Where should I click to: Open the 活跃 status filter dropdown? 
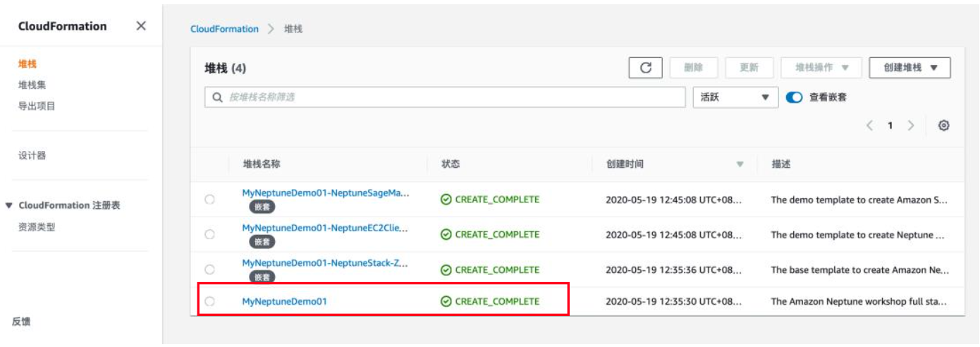(735, 97)
